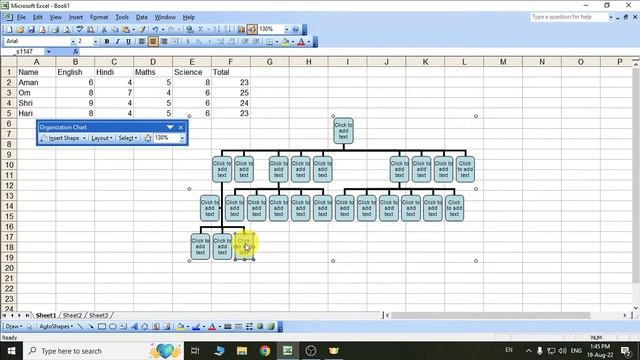Image resolution: width=640 pixels, height=360 pixels.
Task: Open the Font size dropdown
Action: 95,41
